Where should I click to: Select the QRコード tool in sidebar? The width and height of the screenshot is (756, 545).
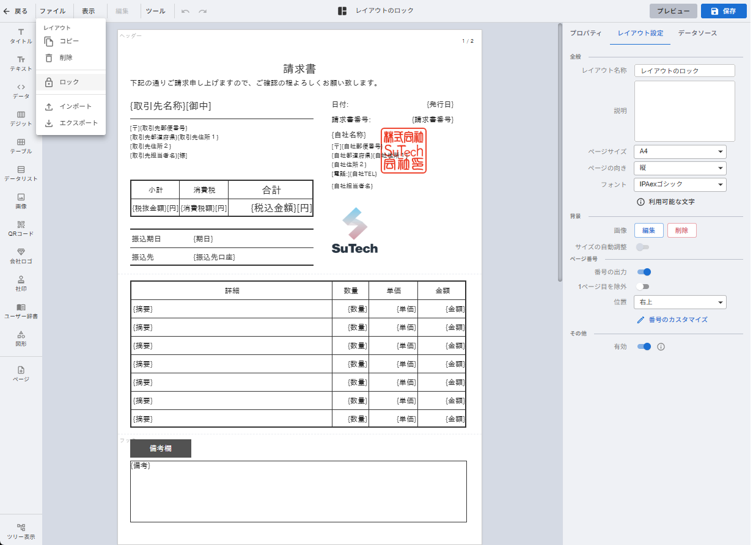coord(21,228)
